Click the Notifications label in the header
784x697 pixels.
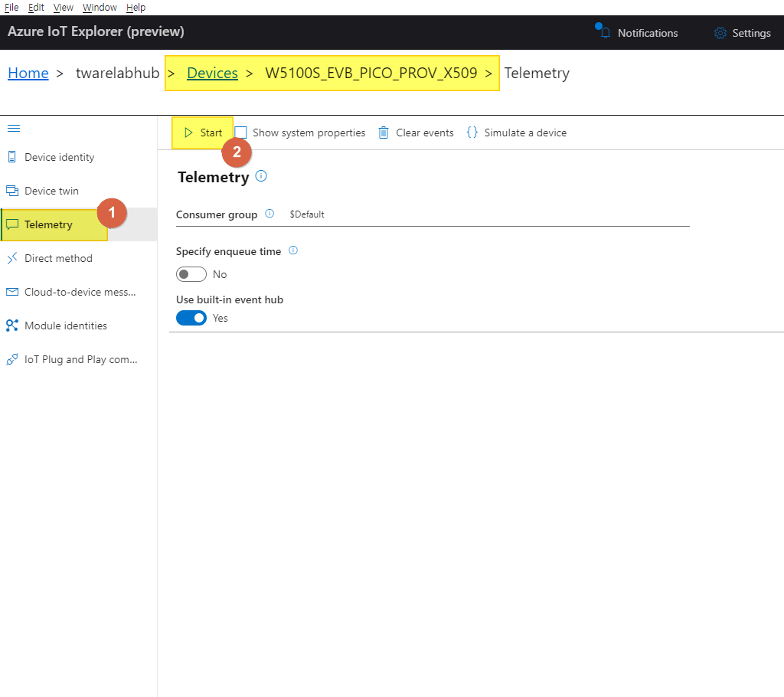click(x=648, y=33)
